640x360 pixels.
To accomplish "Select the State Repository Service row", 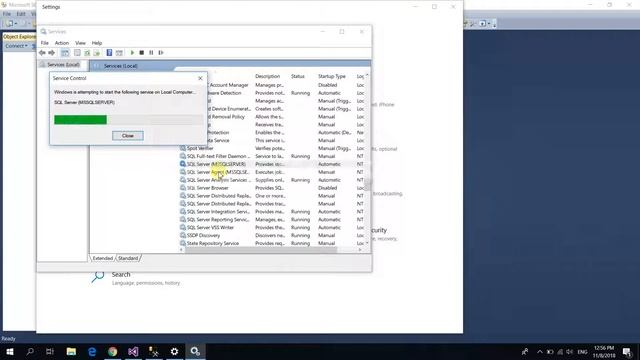I will pyautogui.click(x=271, y=243).
